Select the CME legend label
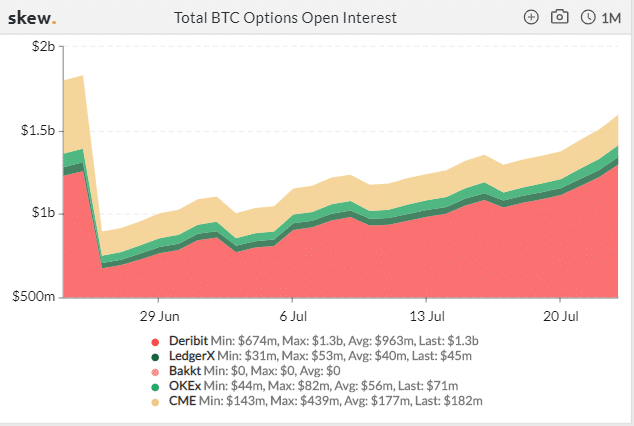The width and height of the screenshot is (634, 426). click(x=182, y=401)
